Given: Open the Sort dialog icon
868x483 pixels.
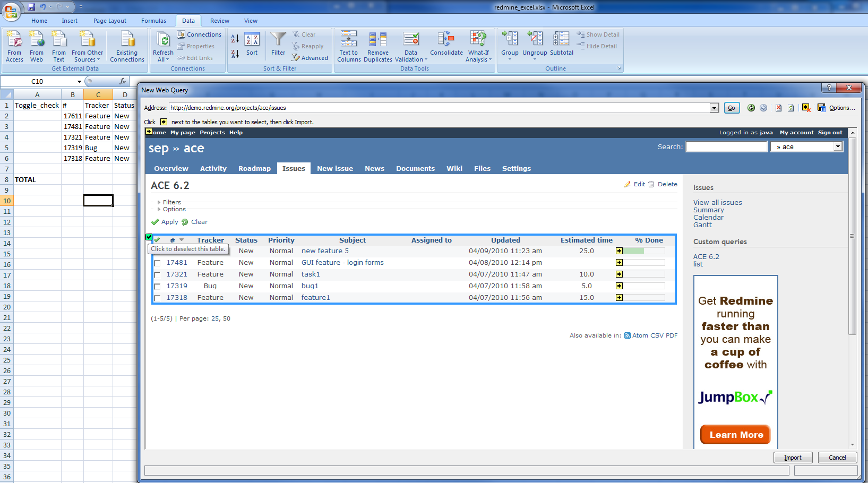Looking at the screenshot, I should 252,44.
